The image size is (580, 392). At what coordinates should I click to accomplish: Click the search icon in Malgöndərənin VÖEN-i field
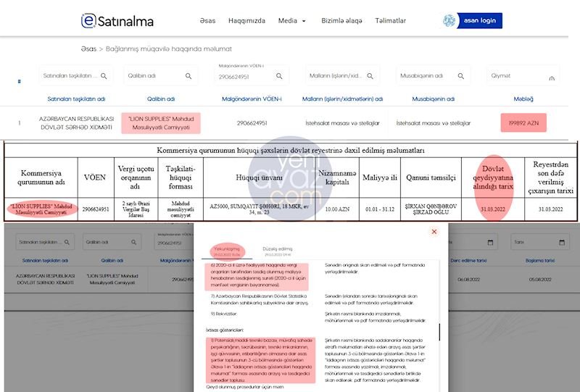click(279, 76)
